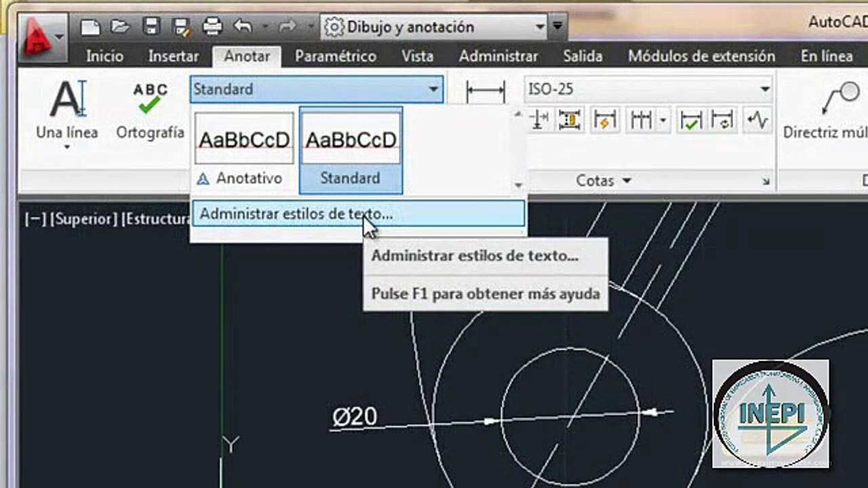Click the quick dimension lightning icon

coord(604,120)
